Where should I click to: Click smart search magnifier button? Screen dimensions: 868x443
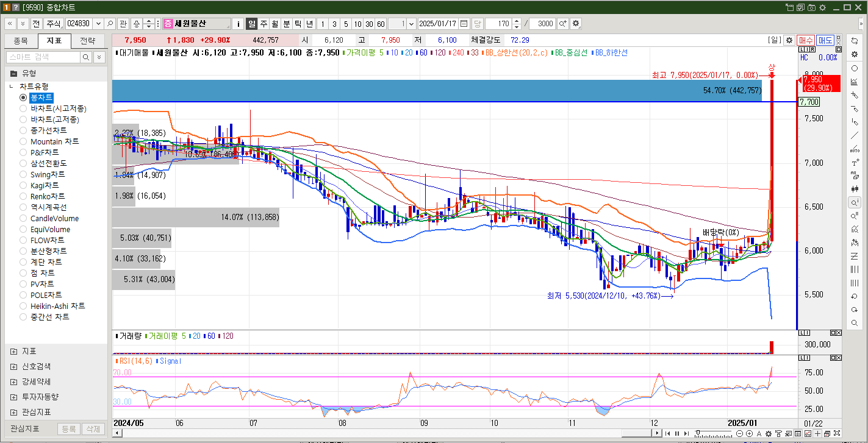pyautogui.click(x=86, y=57)
